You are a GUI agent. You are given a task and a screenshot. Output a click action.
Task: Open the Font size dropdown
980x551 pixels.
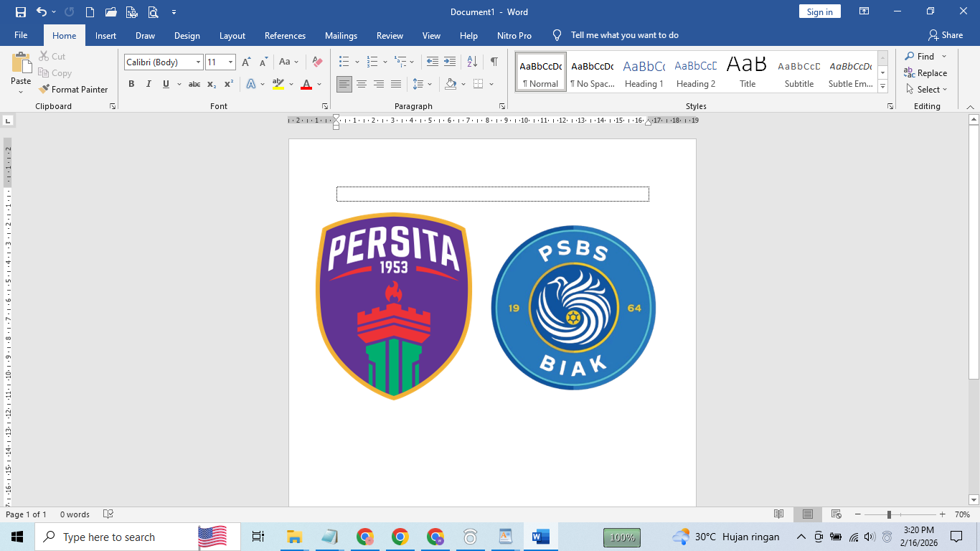click(232, 62)
